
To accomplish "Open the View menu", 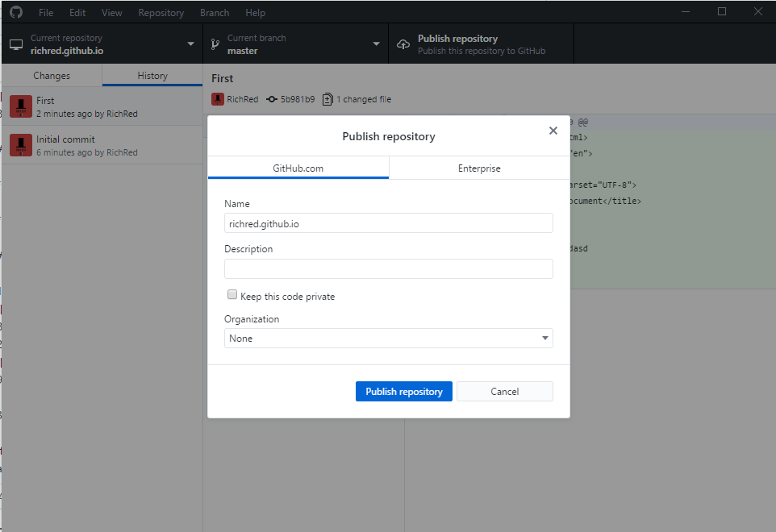I will pyautogui.click(x=112, y=13).
